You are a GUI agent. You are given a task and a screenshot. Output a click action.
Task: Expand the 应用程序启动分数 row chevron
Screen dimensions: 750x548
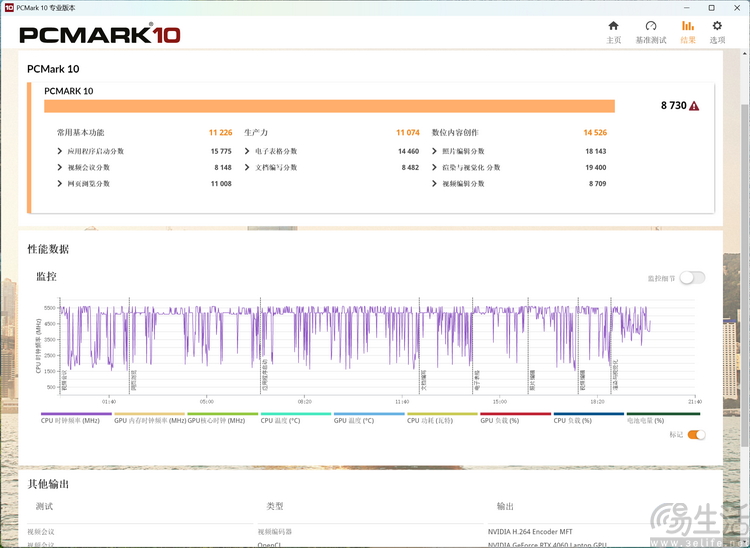pos(59,151)
